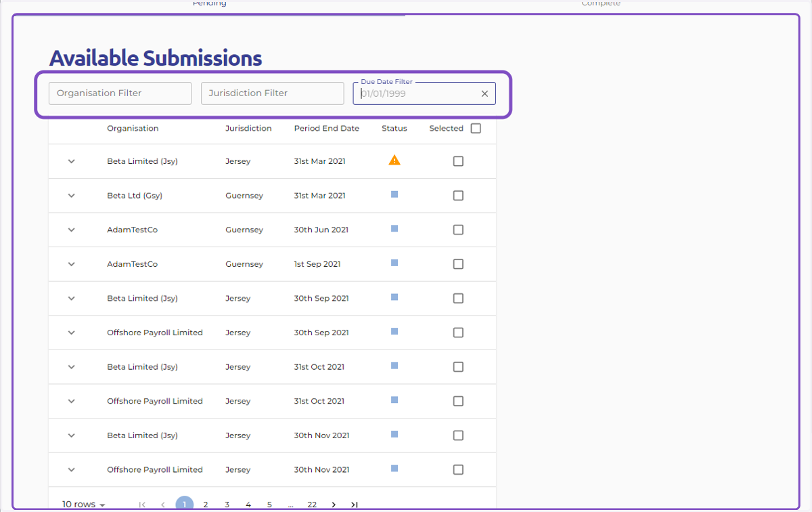Click status square for Offshore Payroll 31st Oct 2021
Viewport: 812px width, 512px height.
click(x=394, y=400)
